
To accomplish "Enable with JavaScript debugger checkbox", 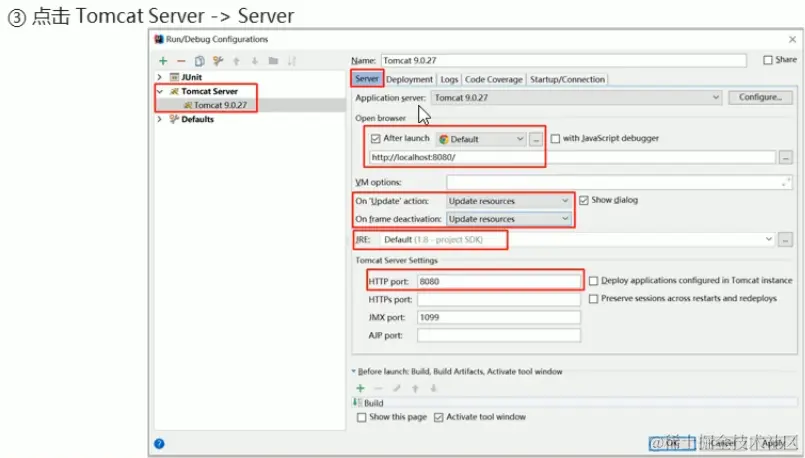I will point(555,139).
